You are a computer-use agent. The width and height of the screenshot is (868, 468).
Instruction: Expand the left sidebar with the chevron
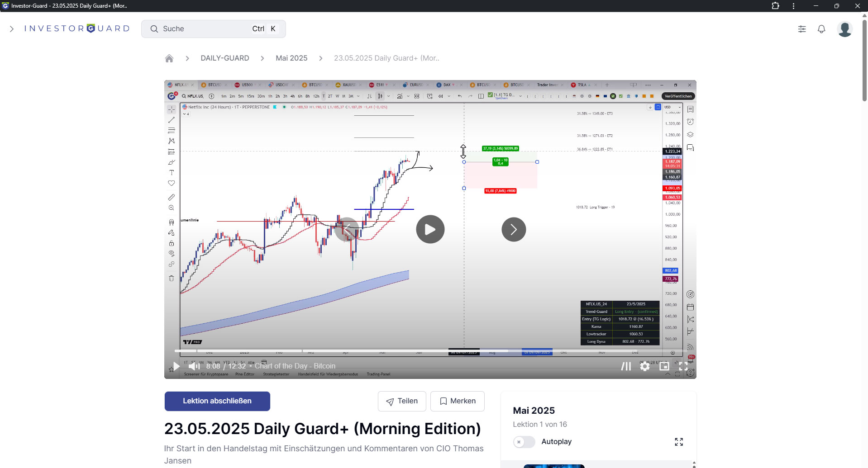tap(12, 29)
